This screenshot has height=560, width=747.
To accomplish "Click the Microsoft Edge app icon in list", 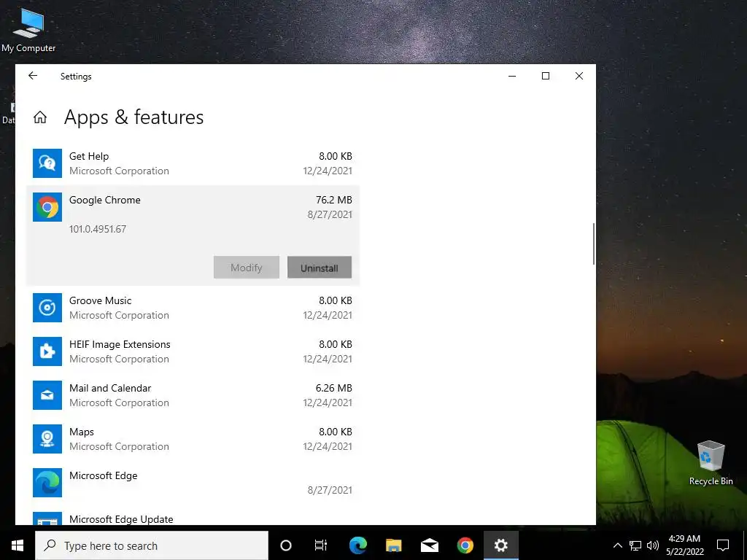I will pos(47,483).
